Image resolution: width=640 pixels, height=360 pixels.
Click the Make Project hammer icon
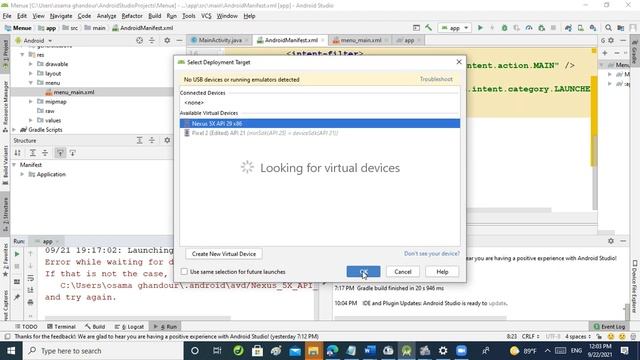click(428, 28)
